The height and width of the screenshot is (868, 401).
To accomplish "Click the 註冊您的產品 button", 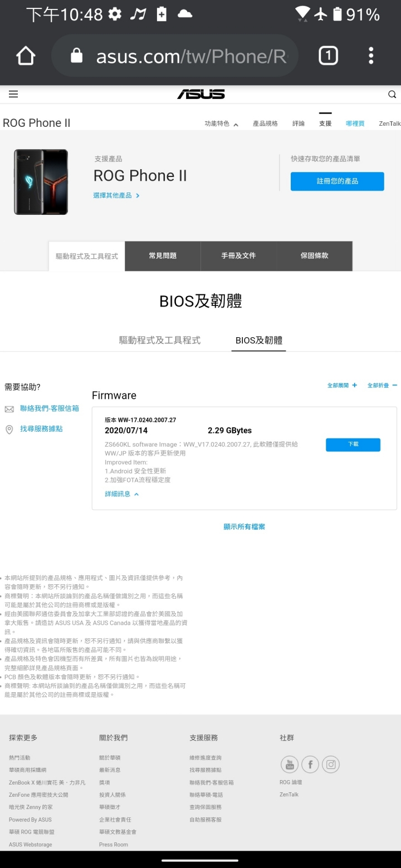I will click(x=338, y=181).
